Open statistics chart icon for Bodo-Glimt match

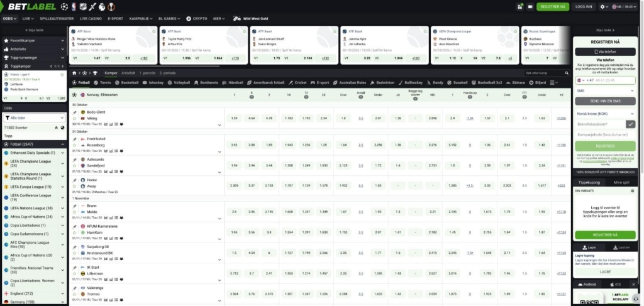[106, 124]
